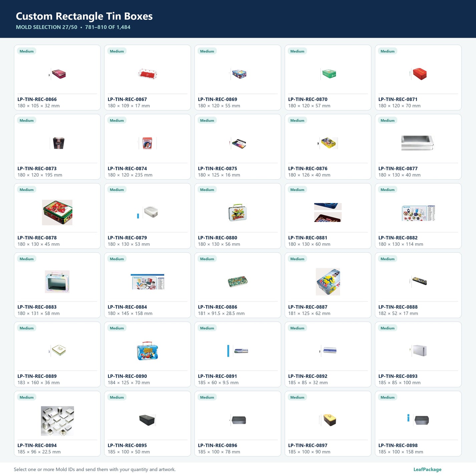
Task: Click the Medium tag on LP-TIN-REC-0866
Action: pos(27,51)
